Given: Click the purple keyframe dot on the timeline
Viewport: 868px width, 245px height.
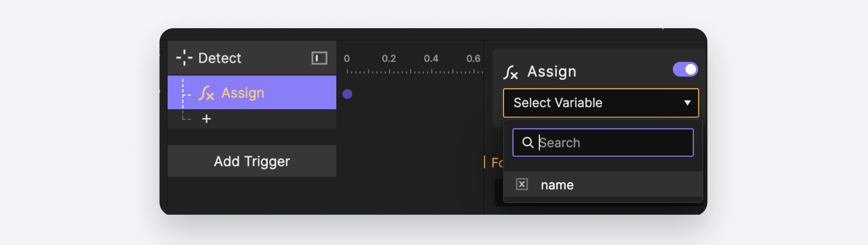Looking at the screenshot, I should coord(347,94).
